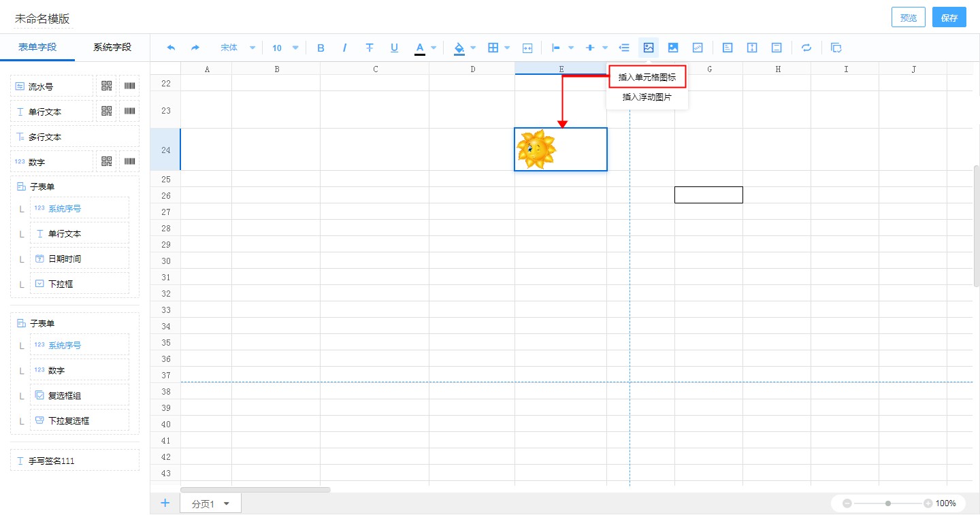Toggle bold formatting
Image resolution: width=980 pixels, height=515 pixels.
321,48
